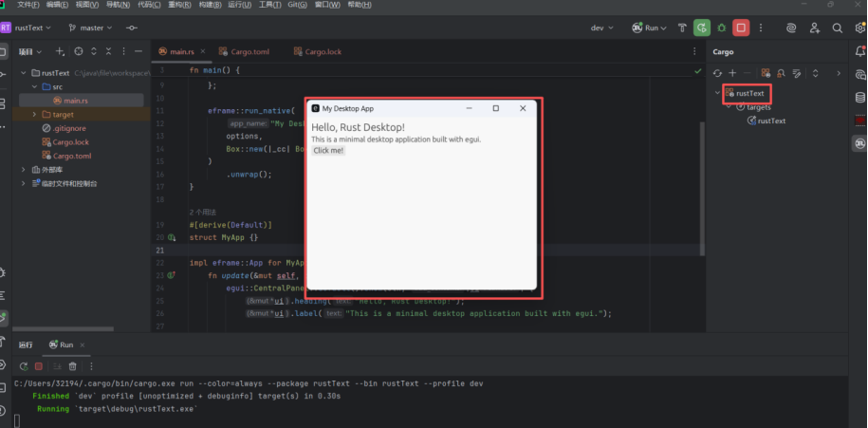Open the AI Assistant swirl icon in the top toolbar
The height and width of the screenshot is (428, 868).
(791, 28)
